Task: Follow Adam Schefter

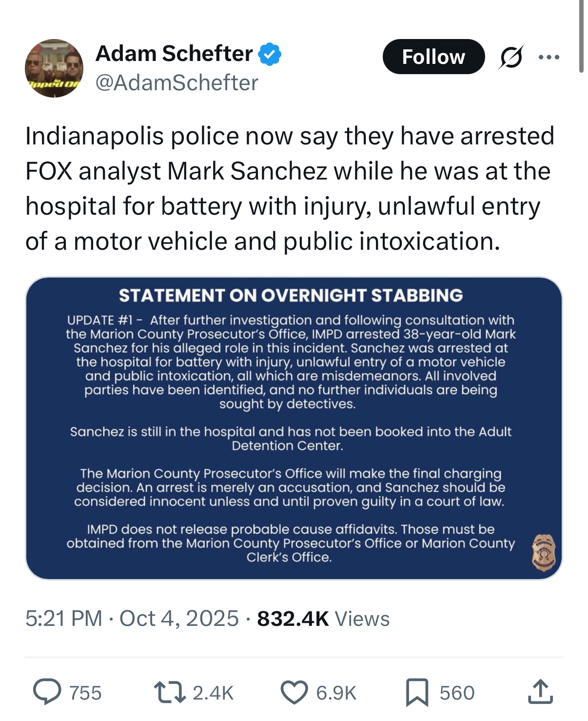Action: [x=433, y=57]
